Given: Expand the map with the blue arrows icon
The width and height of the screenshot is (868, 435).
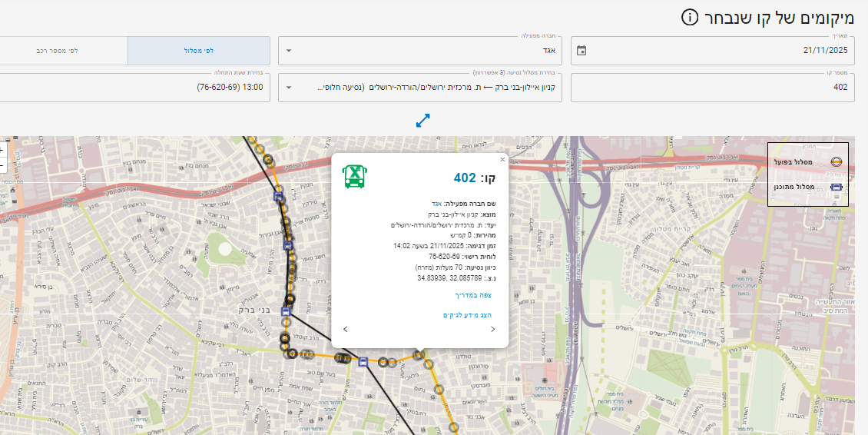Looking at the screenshot, I should pyautogui.click(x=422, y=121).
